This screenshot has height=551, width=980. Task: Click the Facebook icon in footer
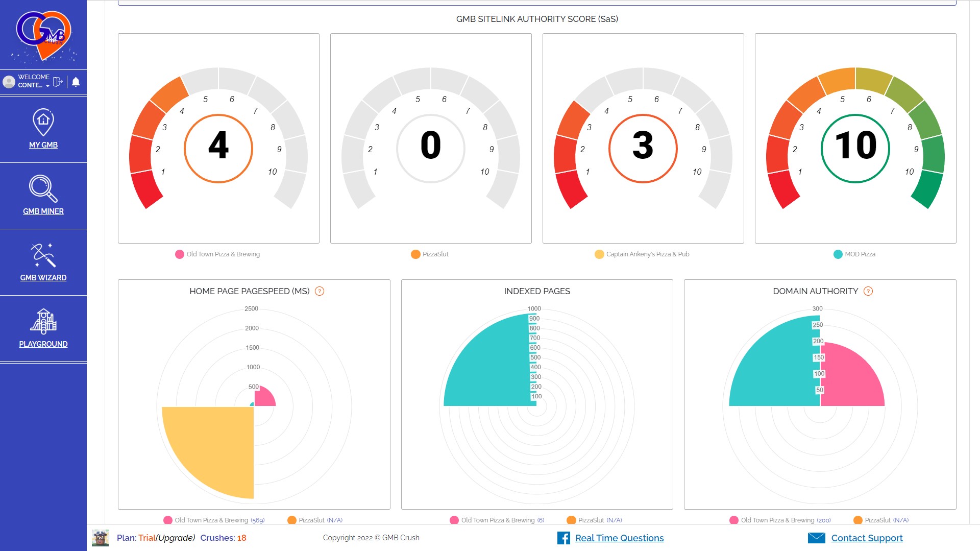563,538
